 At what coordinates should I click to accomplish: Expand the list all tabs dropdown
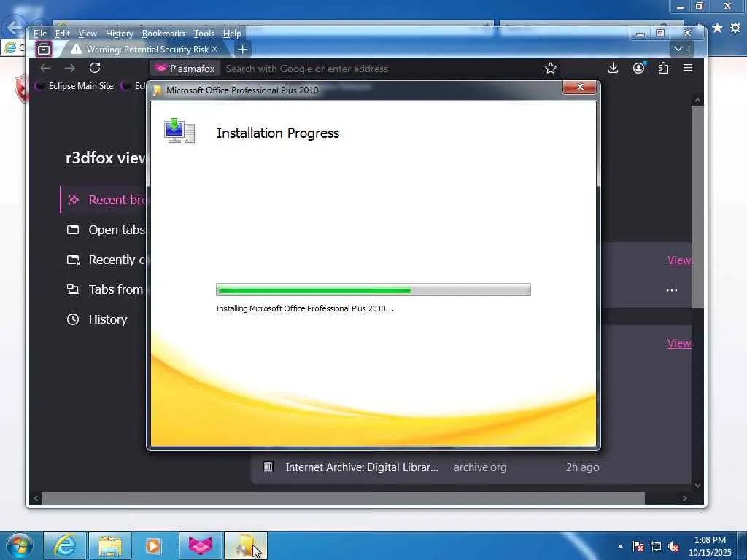(x=682, y=49)
